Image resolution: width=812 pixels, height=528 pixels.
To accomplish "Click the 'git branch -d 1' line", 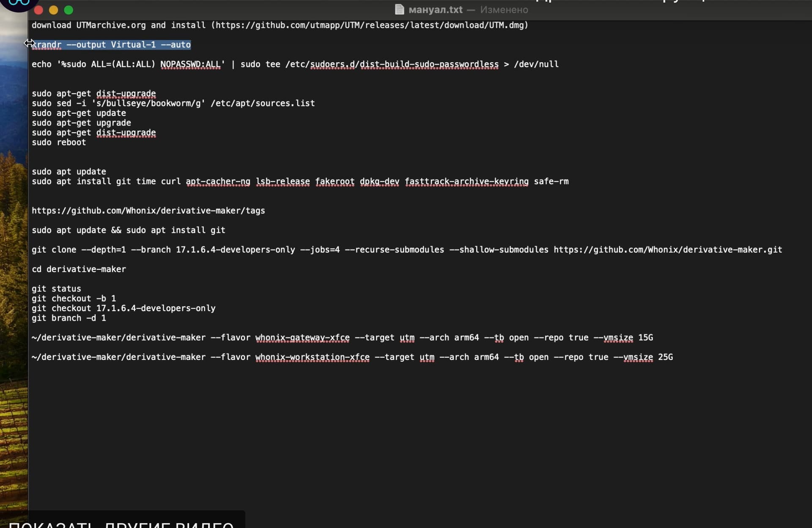I will click(69, 318).
